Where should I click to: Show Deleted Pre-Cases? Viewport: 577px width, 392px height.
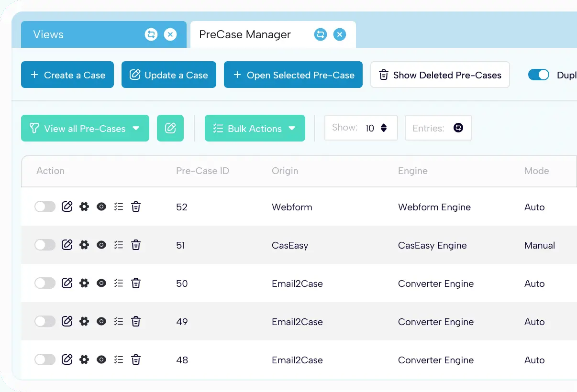click(x=440, y=75)
